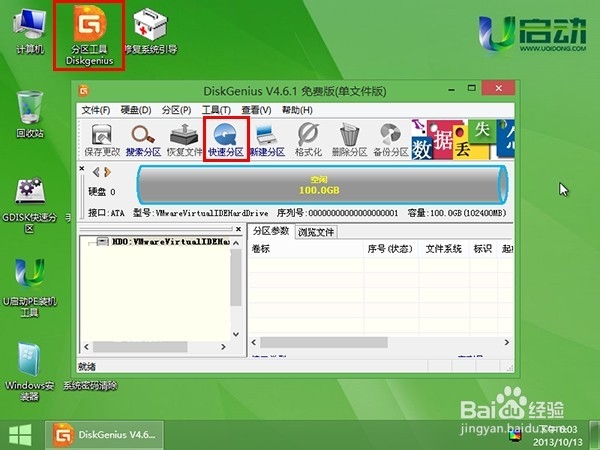Click tree panel scroll right arrow

click(223, 347)
